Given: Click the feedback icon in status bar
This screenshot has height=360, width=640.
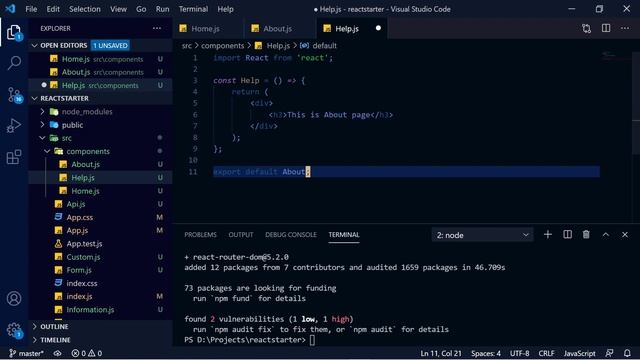Looking at the screenshot, I should click(609, 353).
